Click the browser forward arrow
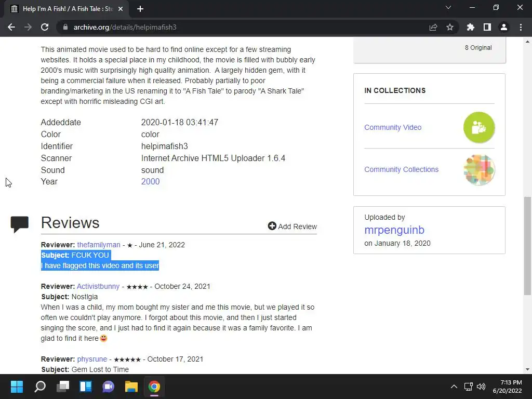Viewport: 532px width, 399px height. click(28, 27)
